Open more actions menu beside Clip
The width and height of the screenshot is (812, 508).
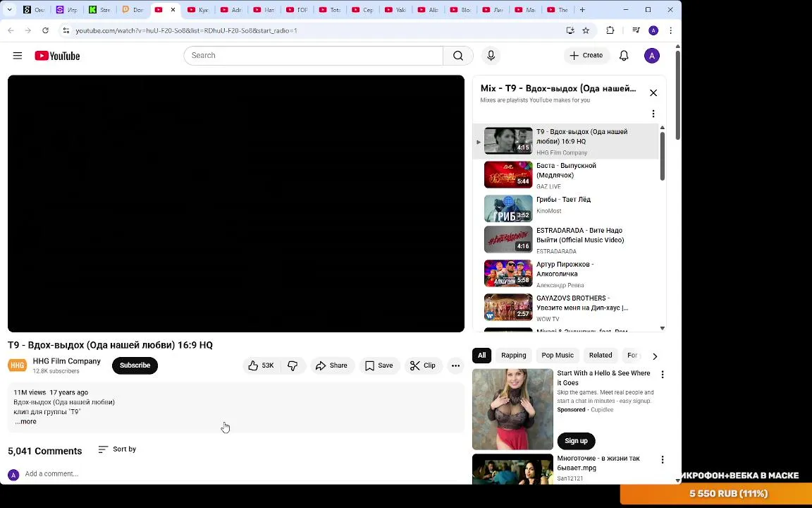(455, 365)
